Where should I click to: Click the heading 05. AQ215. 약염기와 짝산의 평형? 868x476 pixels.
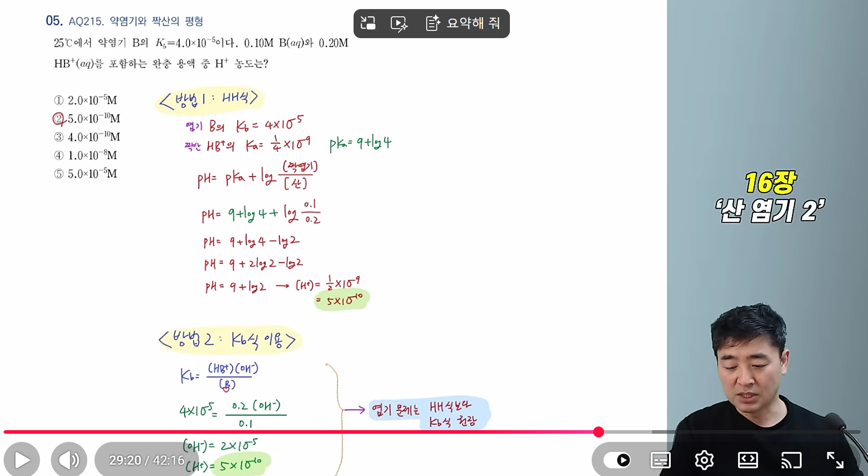tap(124, 21)
